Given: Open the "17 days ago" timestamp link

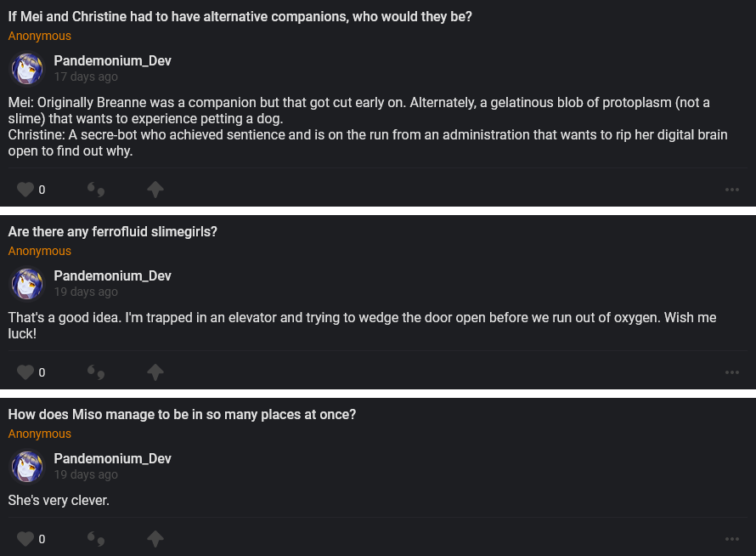Looking at the screenshot, I should (86, 77).
